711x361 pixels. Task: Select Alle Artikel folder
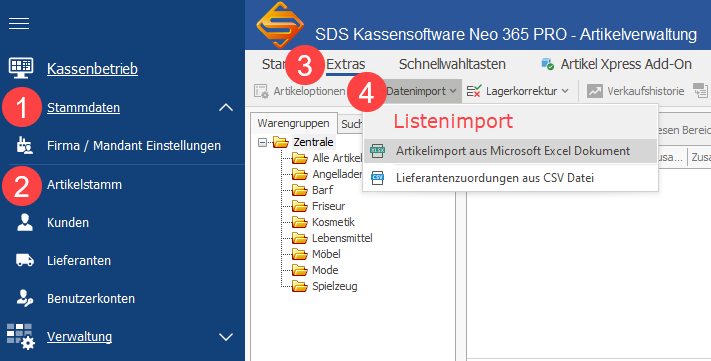pos(336,158)
